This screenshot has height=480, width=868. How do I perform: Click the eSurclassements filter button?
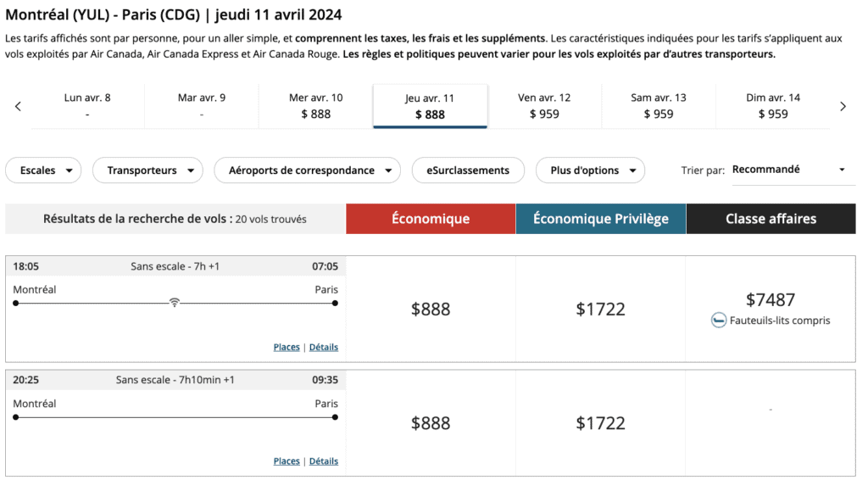pyautogui.click(x=468, y=170)
